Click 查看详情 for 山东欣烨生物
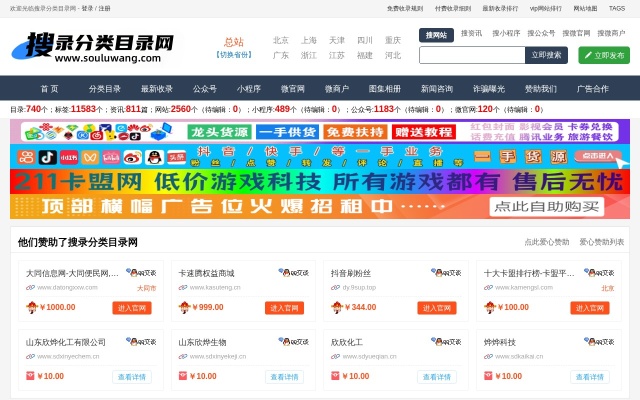The height and width of the screenshot is (400, 640). [x=284, y=377]
